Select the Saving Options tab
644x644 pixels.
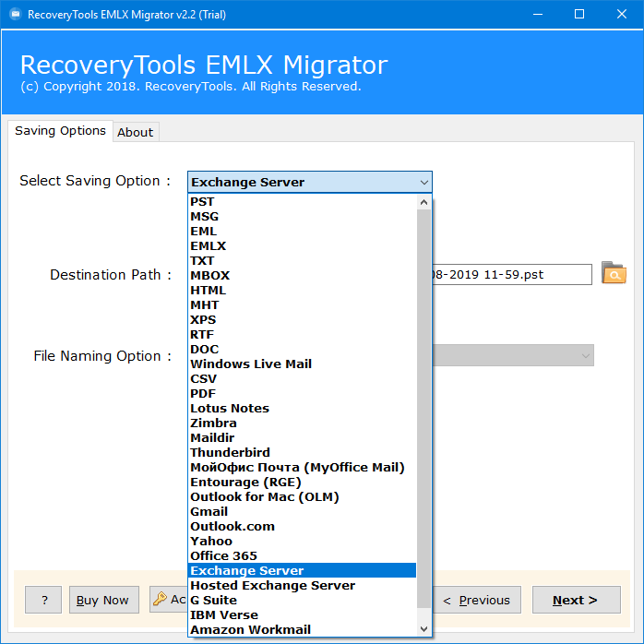pos(60,131)
